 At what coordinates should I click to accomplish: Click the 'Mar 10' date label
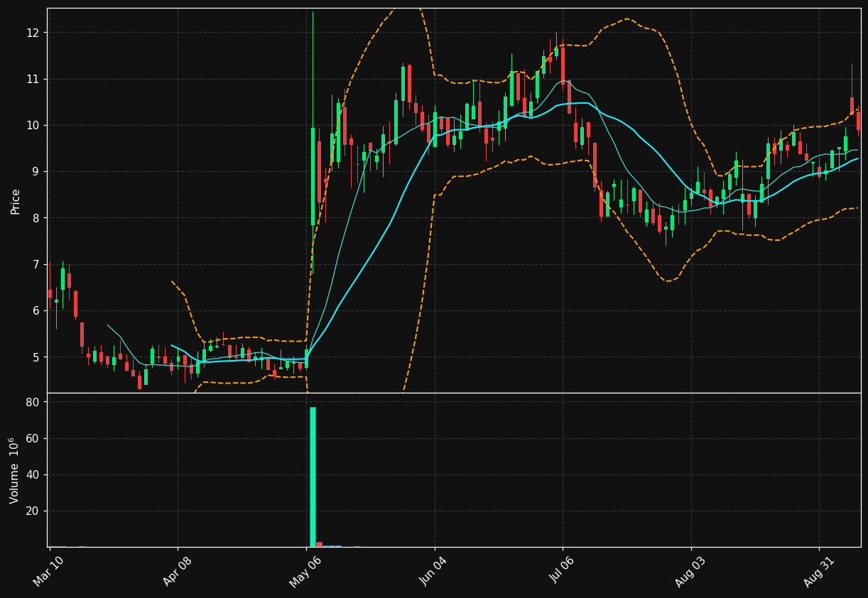[48, 572]
